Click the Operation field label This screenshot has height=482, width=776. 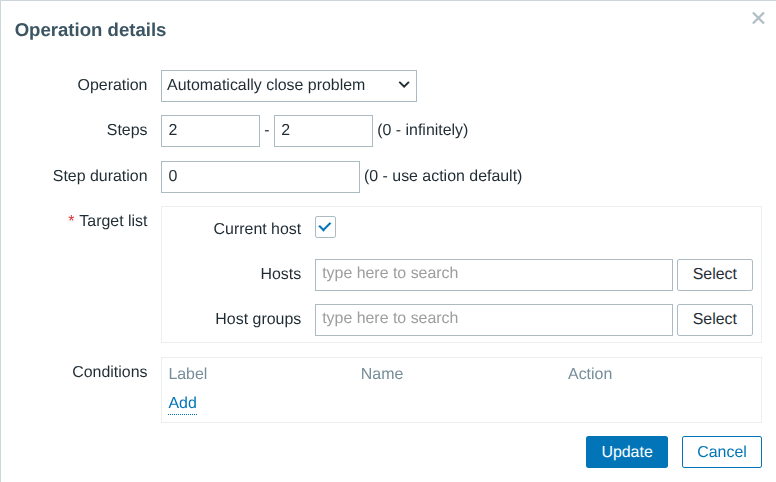click(x=112, y=85)
